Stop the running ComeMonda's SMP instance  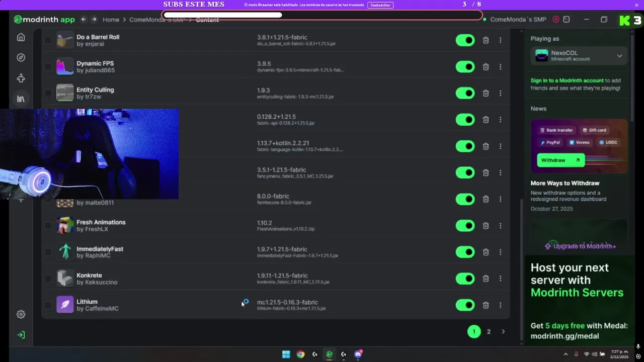[556, 20]
